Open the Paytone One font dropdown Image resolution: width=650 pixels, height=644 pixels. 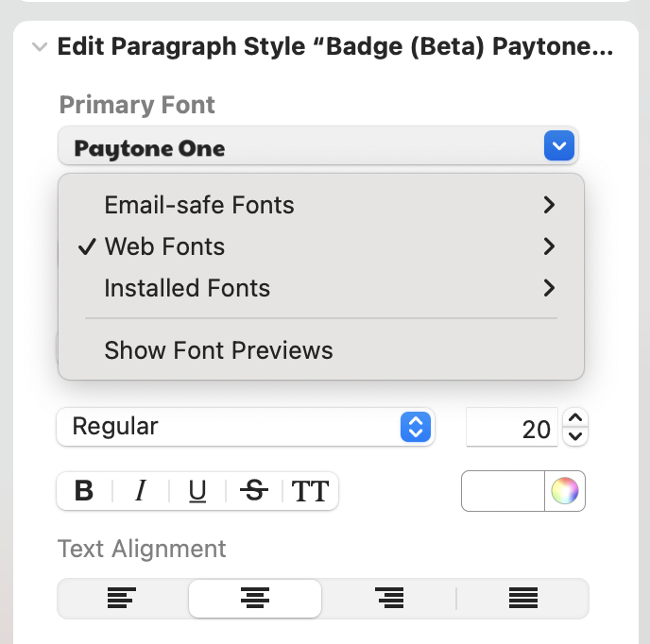click(x=318, y=145)
